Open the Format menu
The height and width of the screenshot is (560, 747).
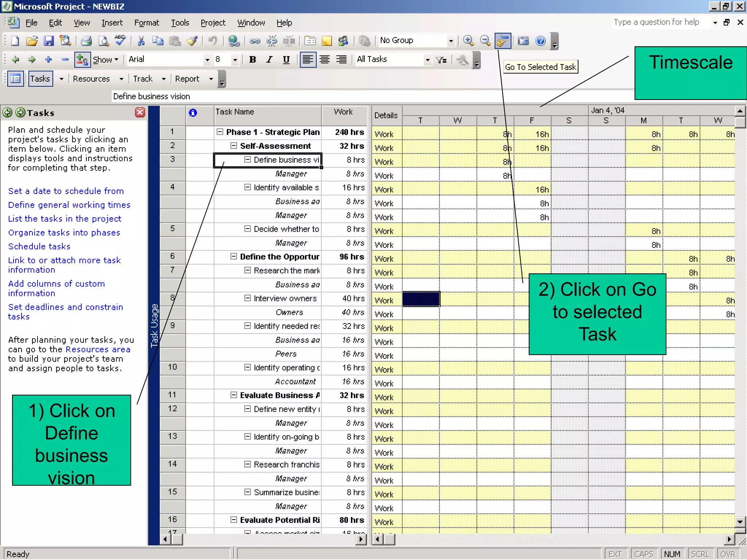(x=147, y=23)
